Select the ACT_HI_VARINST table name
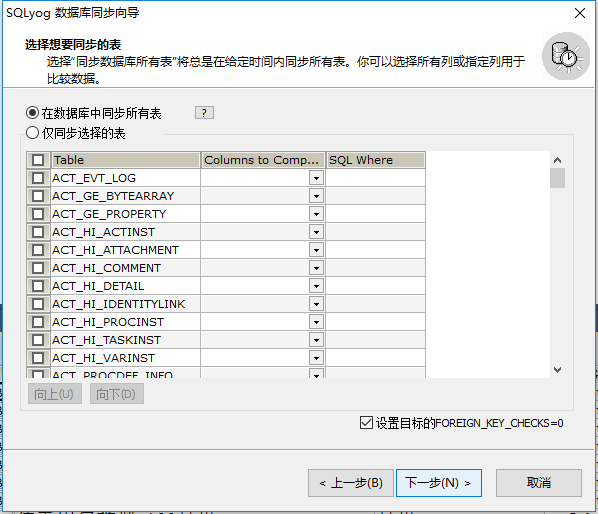 (103, 358)
